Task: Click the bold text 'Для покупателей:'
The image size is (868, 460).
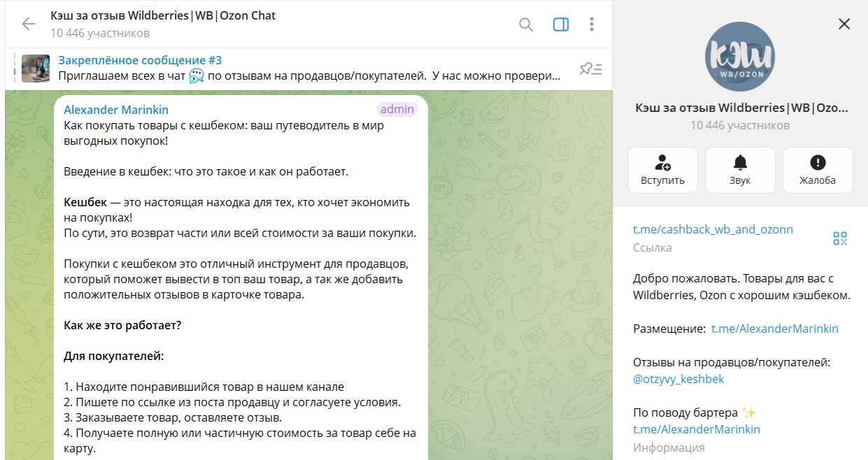Action: [x=113, y=356]
